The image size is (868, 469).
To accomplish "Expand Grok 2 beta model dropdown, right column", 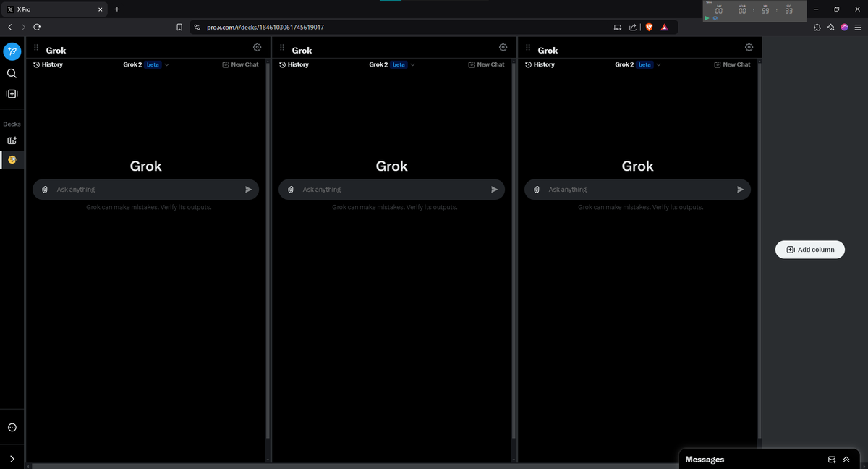I will coord(638,64).
